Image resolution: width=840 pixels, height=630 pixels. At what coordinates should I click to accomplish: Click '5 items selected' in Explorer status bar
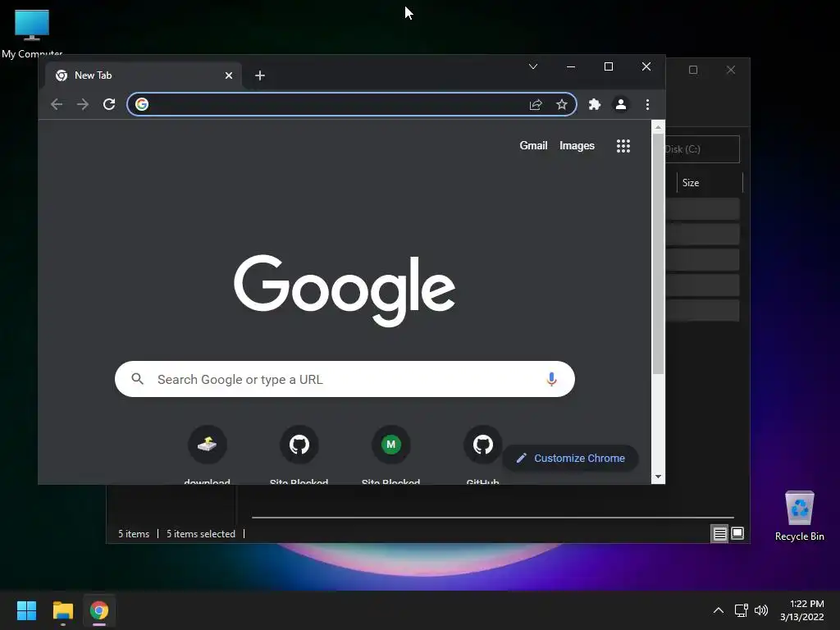(201, 533)
